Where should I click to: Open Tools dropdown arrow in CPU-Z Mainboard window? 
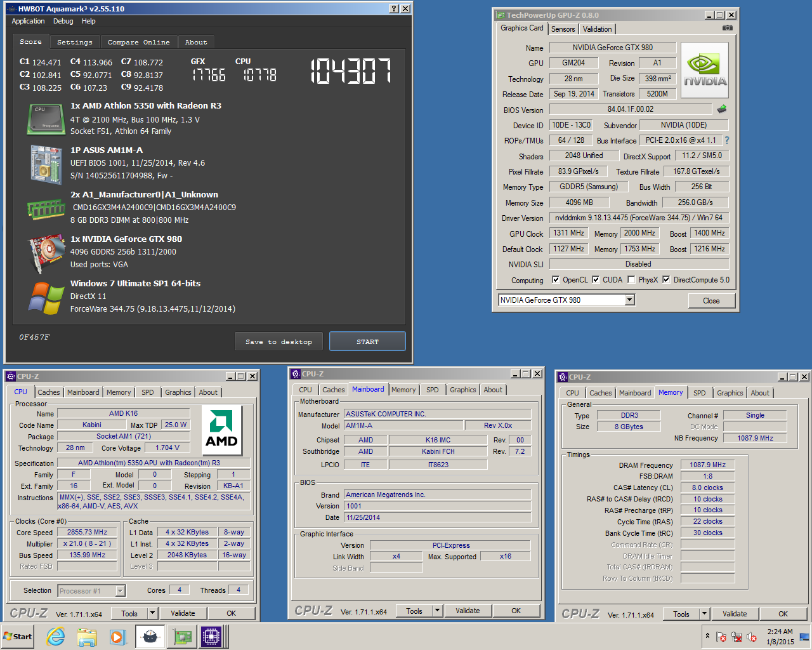(x=437, y=611)
